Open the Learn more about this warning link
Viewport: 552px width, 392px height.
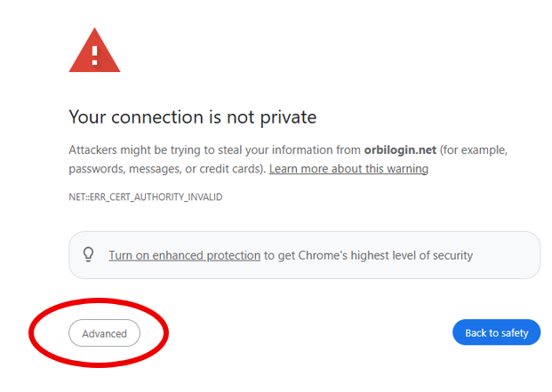348,169
